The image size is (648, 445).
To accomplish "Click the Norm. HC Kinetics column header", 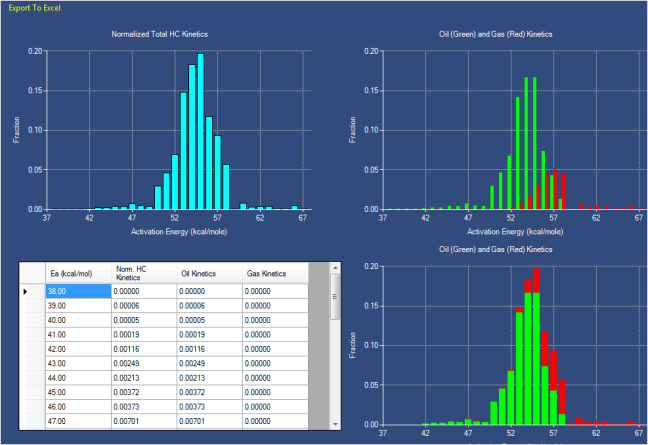I will [x=143, y=272].
